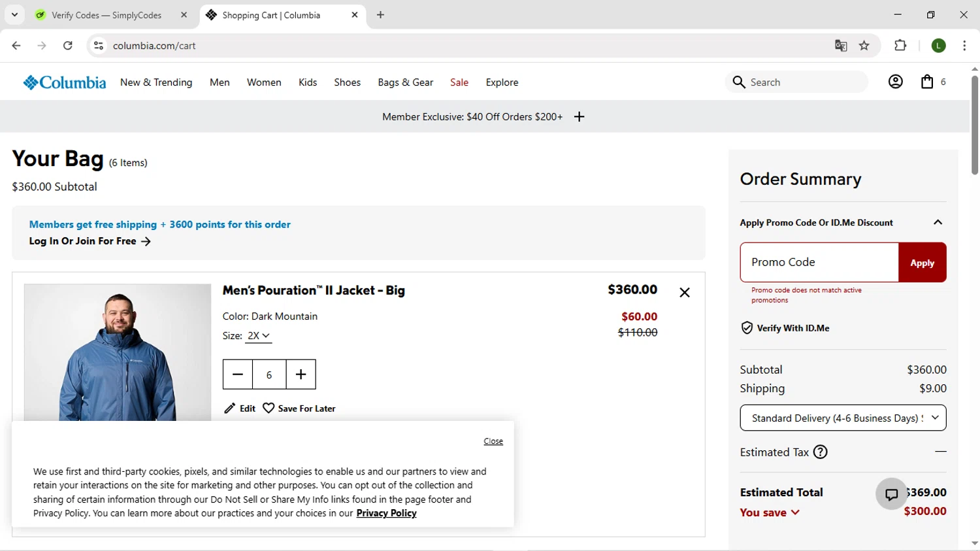The height and width of the screenshot is (551, 980).
Task: Open the Sale menu
Action: point(459,82)
